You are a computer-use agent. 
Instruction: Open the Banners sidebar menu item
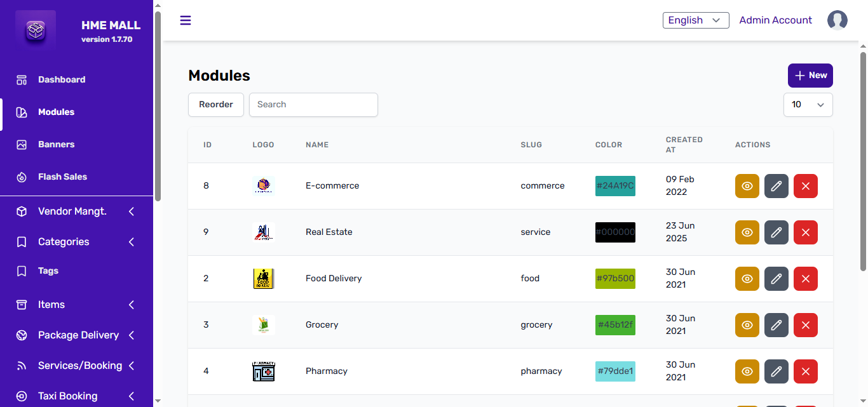coord(56,144)
